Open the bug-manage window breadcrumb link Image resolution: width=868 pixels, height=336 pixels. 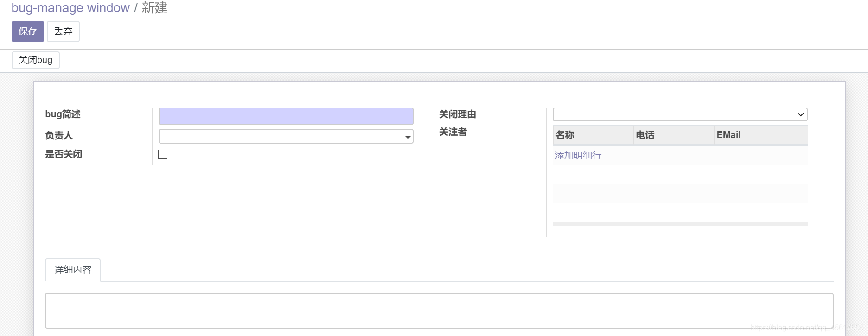point(70,8)
